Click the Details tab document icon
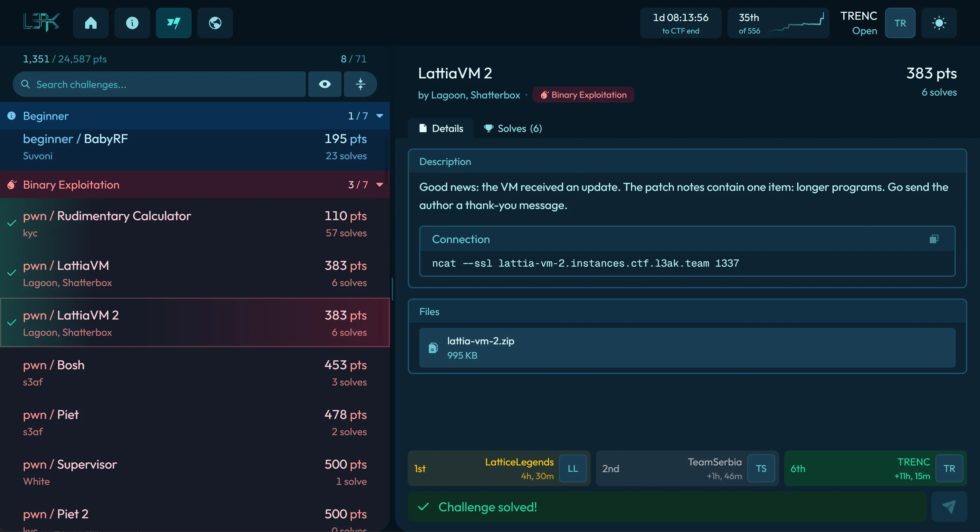This screenshot has width=980, height=532. pyautogui.click(x=423, y=128)
